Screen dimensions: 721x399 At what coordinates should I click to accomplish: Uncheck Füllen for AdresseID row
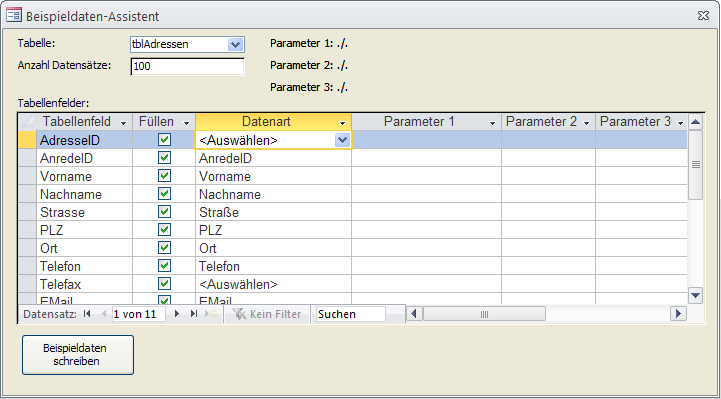point(164,140)
